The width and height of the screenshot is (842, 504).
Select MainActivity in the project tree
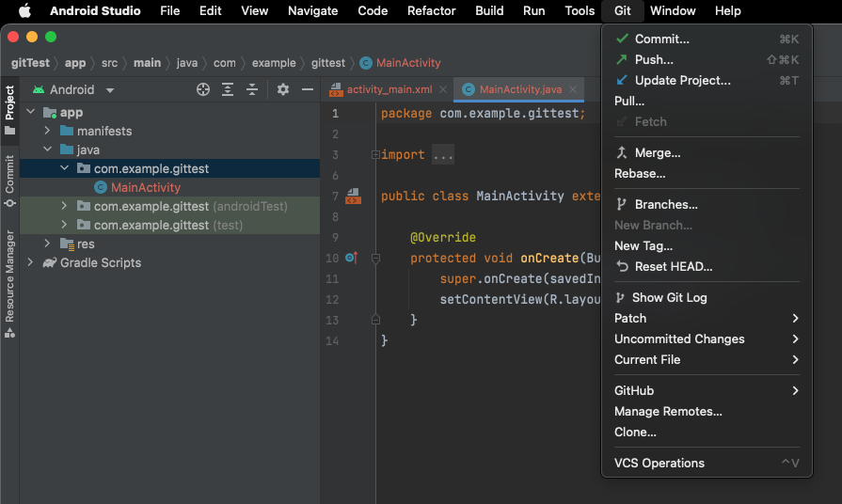pos(145,187)
